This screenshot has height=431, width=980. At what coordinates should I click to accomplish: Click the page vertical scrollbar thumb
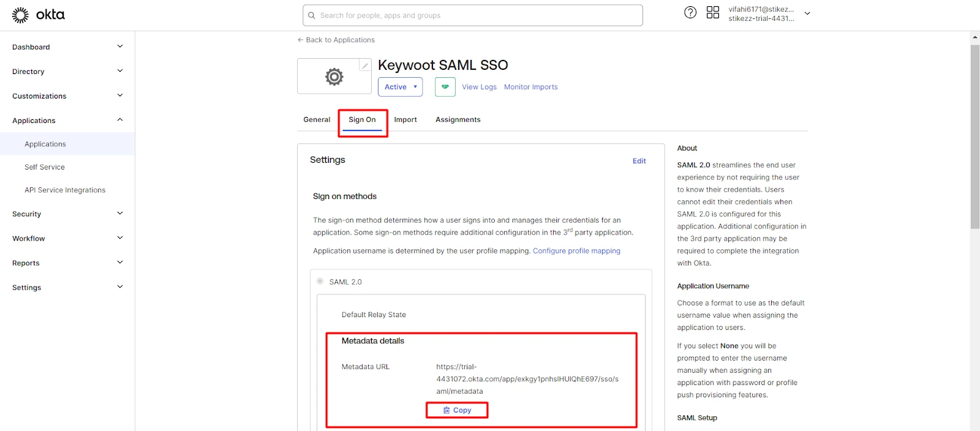[975, 137]
